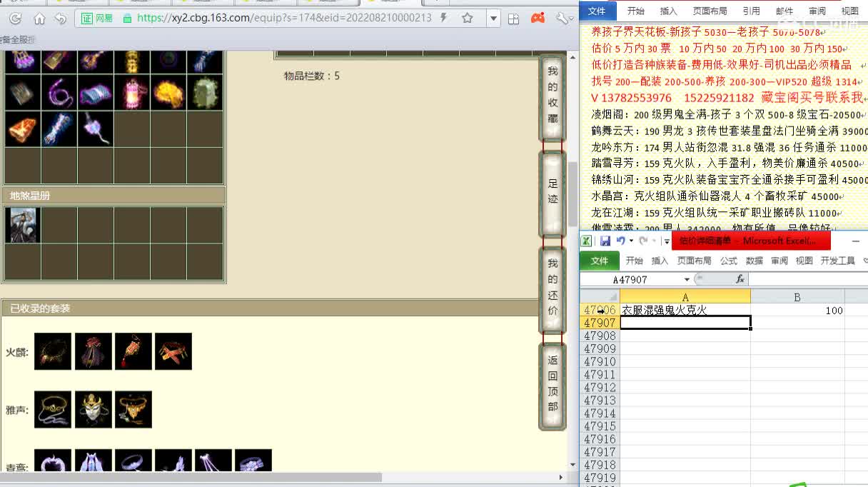Open the address bar history dropdown arrow
The image size is (868, 487).
click(493, 19)
